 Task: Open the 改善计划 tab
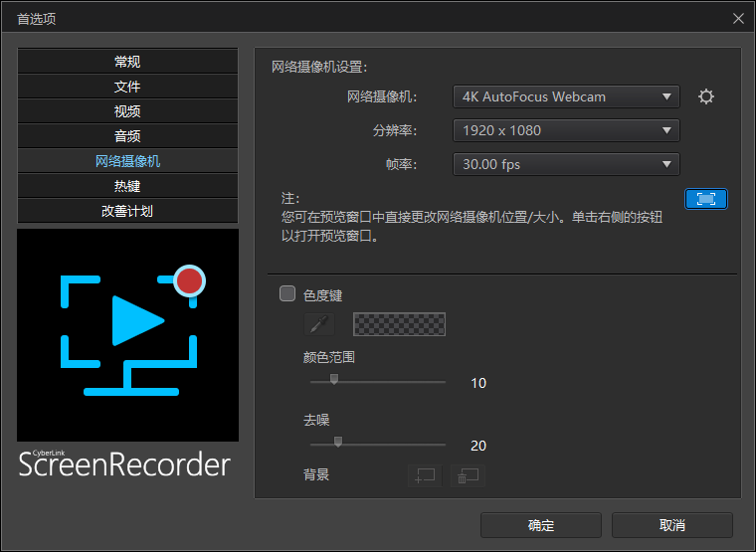coord(127,211)
